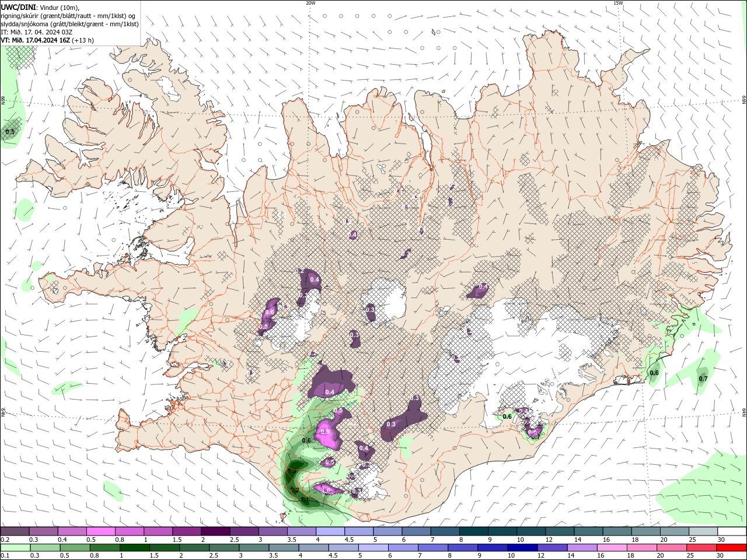Screen dimensions: 747x560
Task: Click the palest green 0.1 rain legend swatch
Action: (16, 548)
